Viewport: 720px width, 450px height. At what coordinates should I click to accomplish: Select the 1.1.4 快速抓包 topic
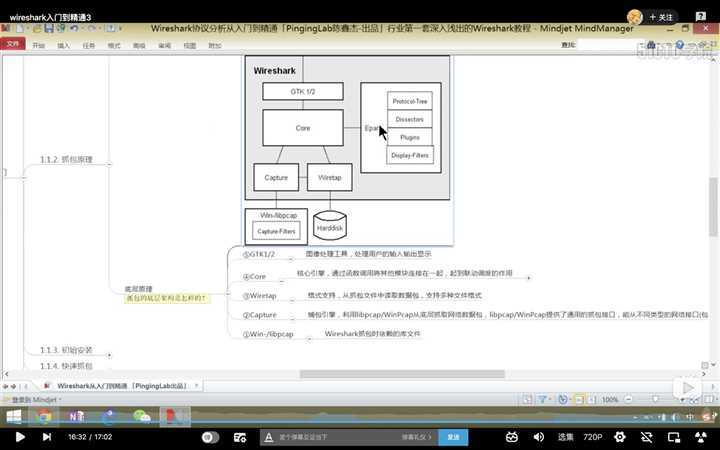click(67, 366)
